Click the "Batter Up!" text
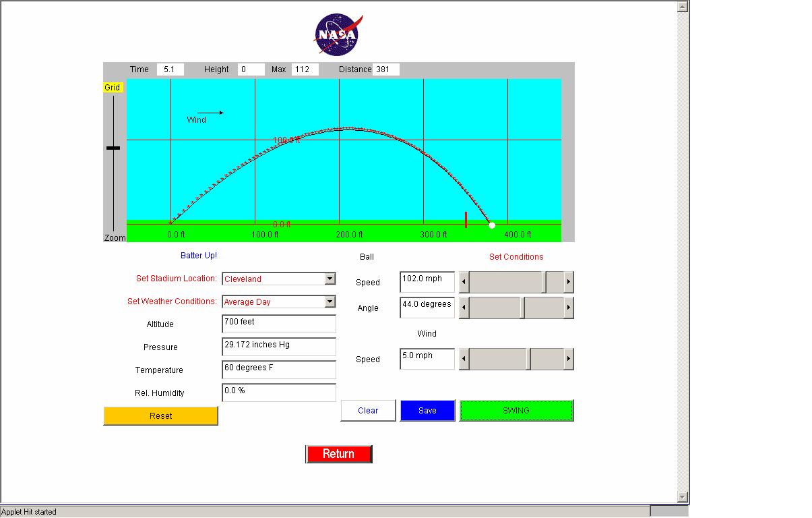 coord(199,256)
